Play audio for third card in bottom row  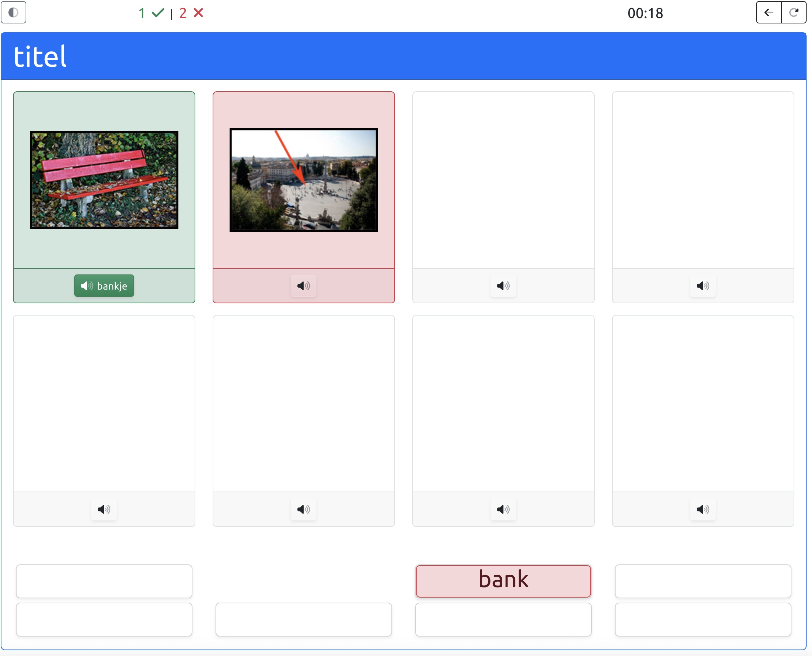(x=503, y=509)
